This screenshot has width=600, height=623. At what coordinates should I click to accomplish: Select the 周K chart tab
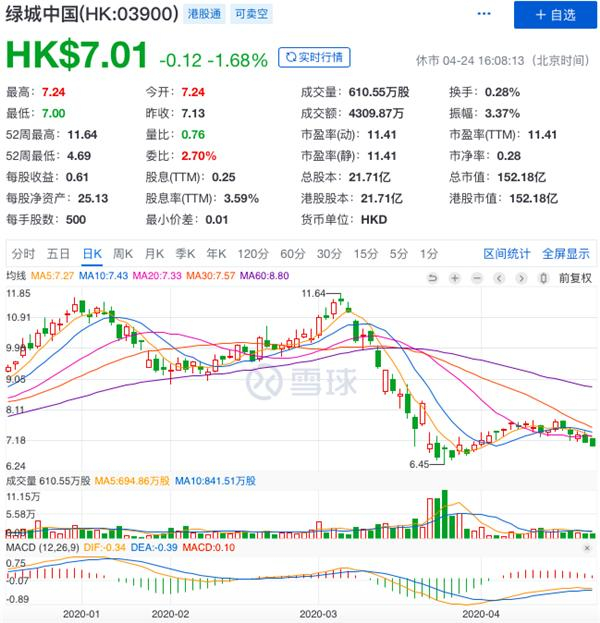tap(123, 253)
